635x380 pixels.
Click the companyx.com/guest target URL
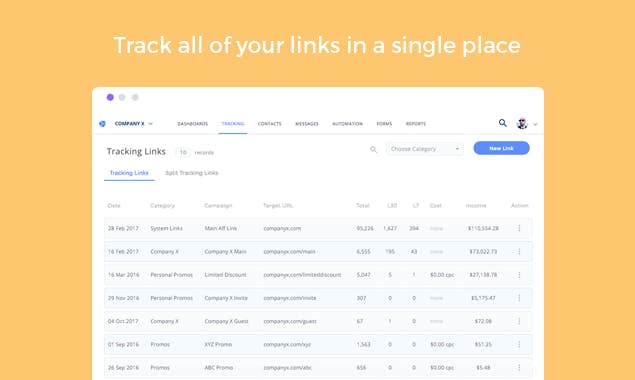tap(290, 321)
